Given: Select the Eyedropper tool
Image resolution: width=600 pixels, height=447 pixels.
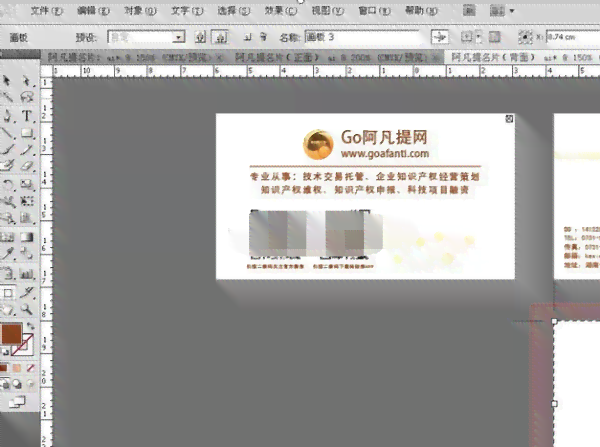Looking at the screenshot, I should click(x=7, y=253).
